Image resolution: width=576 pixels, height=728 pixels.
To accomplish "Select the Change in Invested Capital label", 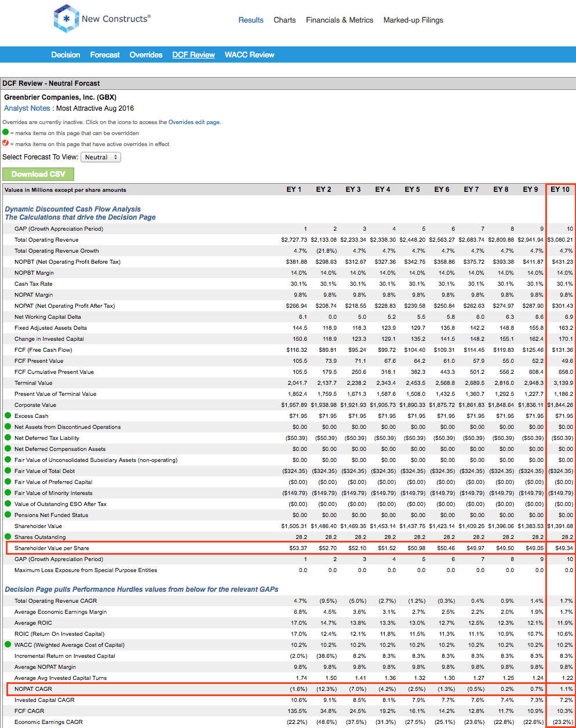I will (x=49, y=338).
